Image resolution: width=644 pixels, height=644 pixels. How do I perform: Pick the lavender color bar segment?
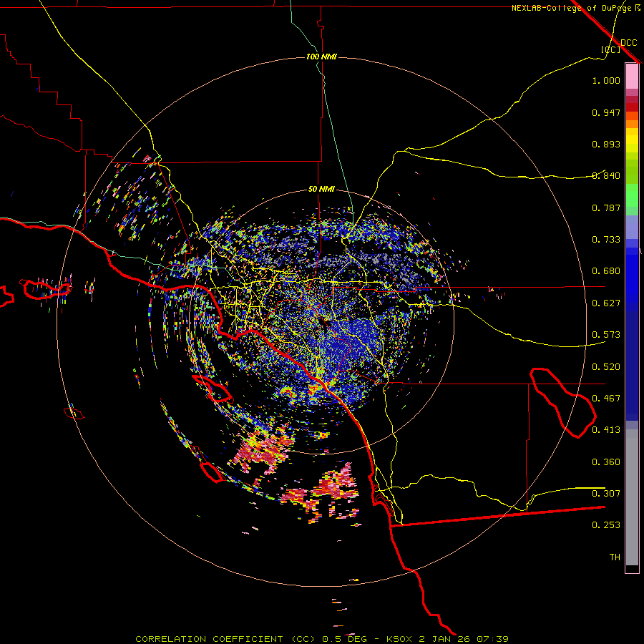coord(632,228)
